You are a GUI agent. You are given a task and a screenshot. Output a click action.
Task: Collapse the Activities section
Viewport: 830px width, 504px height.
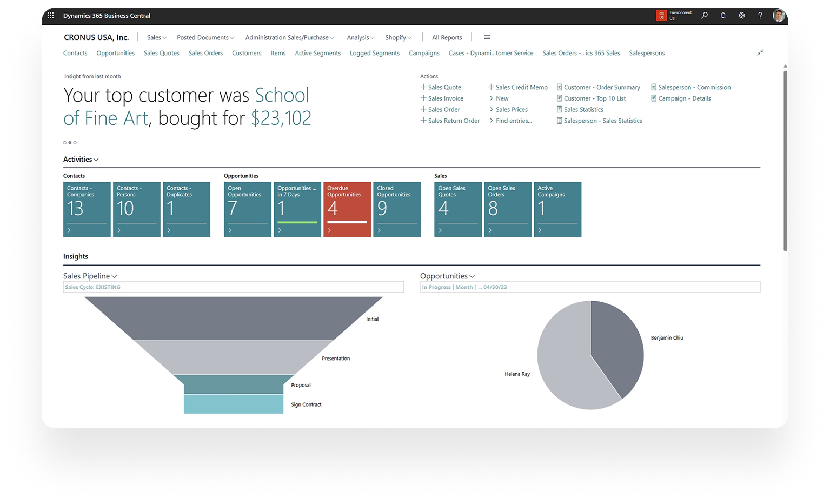[81, 160]
